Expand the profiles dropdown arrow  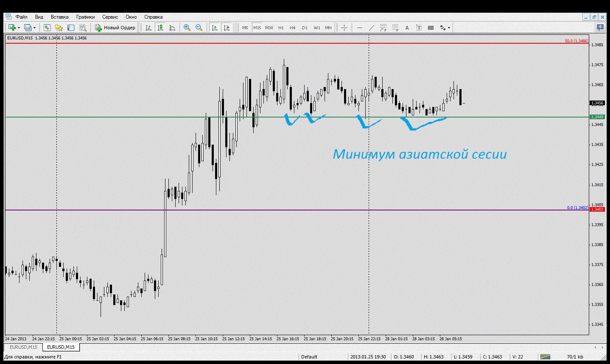tap(34, 28)
